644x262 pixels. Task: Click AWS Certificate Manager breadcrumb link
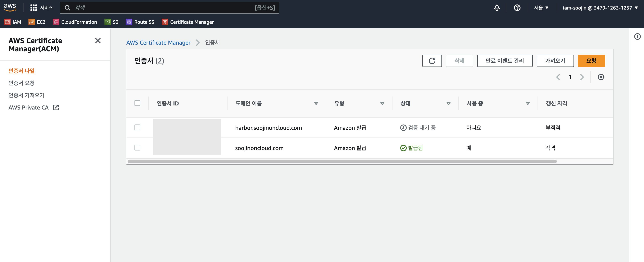coord(158,43)
